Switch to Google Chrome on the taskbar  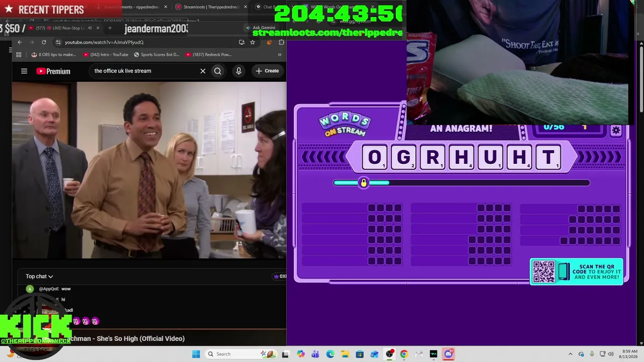click(x=404, y=354)
